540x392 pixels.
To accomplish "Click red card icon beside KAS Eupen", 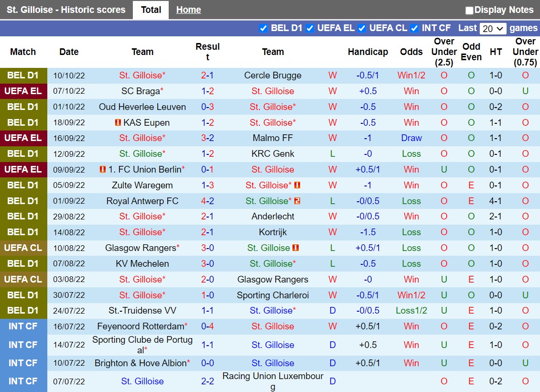I will 118,122.
